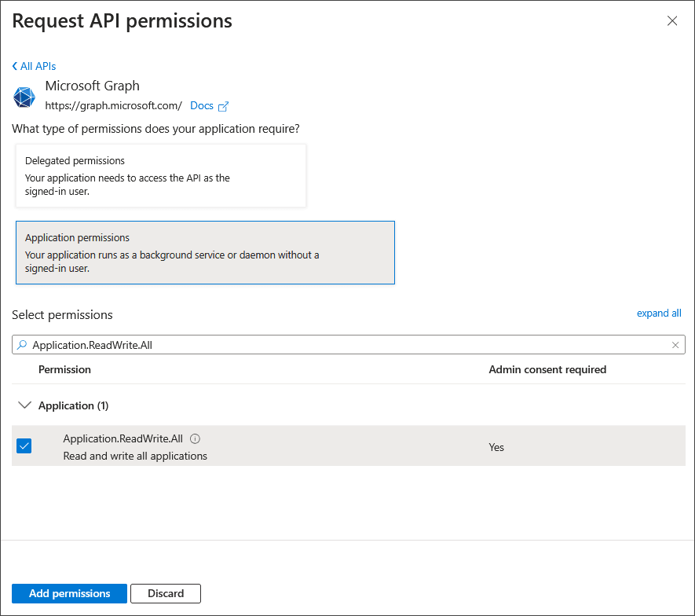Viewport: 695px width, 616px height.
Task: Uncheck the Application.ReadWrite.All checkbox
Action: [x=24, y=445]
